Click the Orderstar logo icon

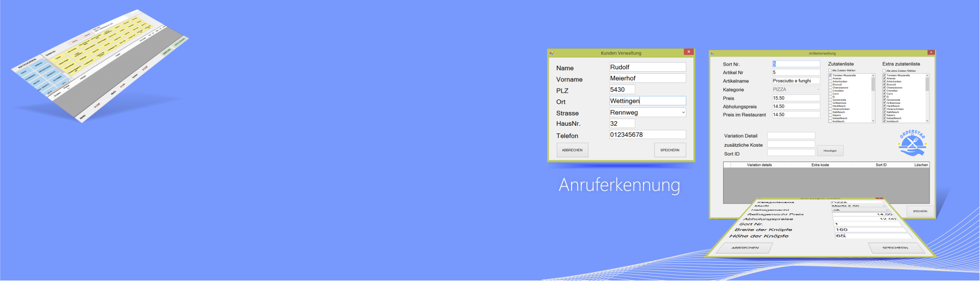coord(912,143)
